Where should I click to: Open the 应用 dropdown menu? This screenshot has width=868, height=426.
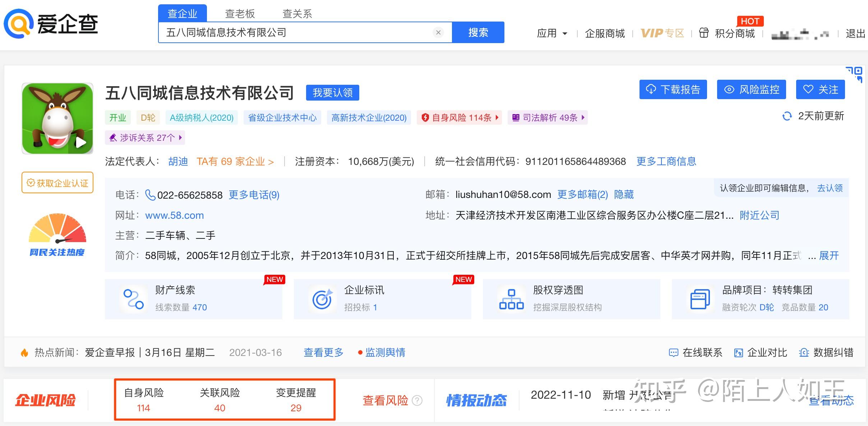pyautogui.click(x=552, y=33)
